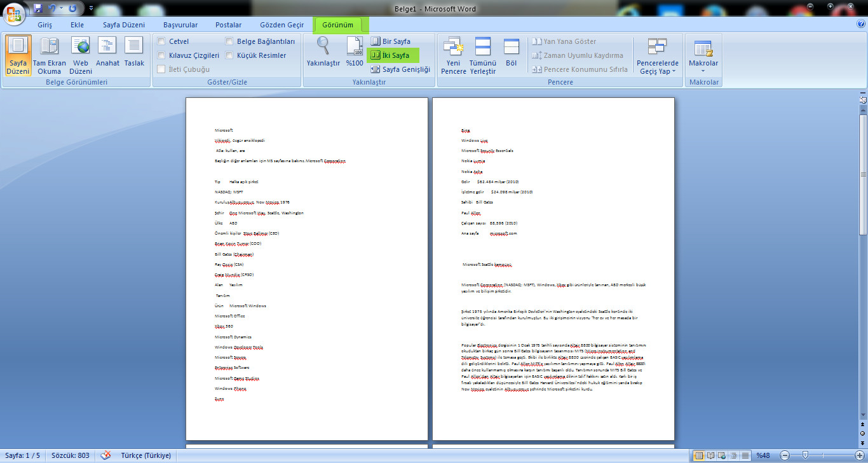Screen dimensions: 868x463
Task: Open the Giriş ribbon tab
Action: tap(45, 25)
